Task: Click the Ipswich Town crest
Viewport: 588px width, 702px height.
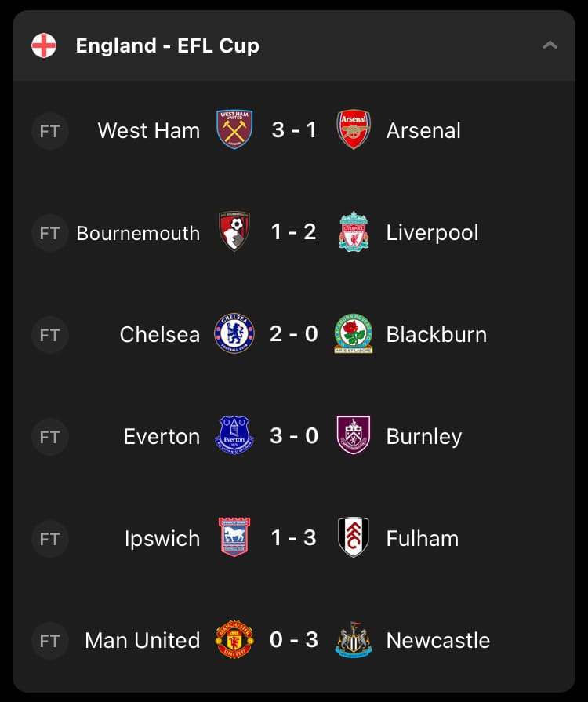Action: click(234, 537)
